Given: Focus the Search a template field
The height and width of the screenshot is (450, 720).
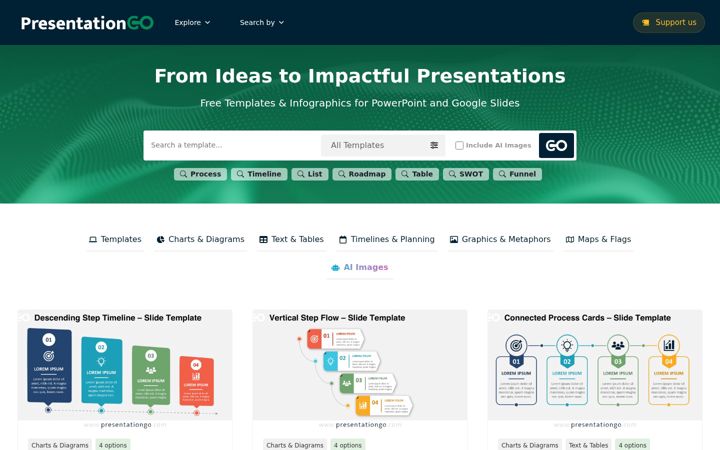Looking at the screenshot, I should pyautogui.click(x=232, y=145).
